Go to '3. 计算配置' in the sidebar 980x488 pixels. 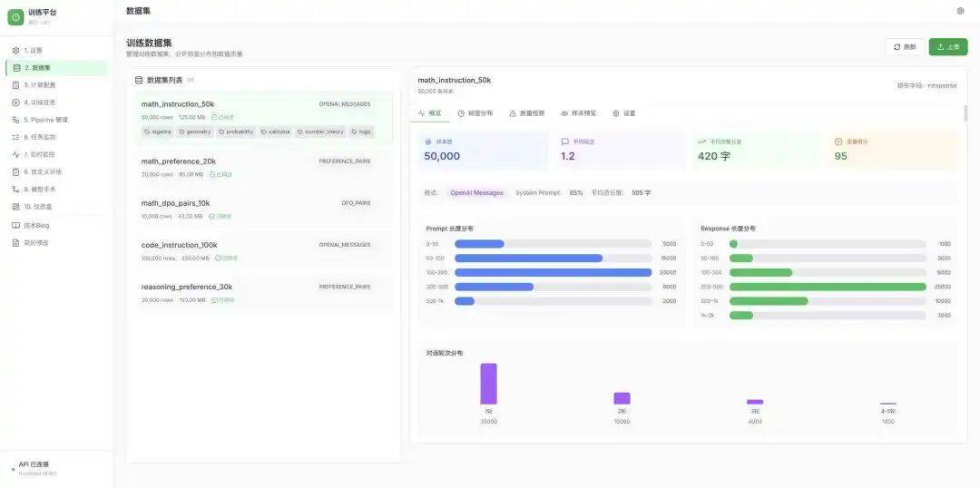pos(39,85)
